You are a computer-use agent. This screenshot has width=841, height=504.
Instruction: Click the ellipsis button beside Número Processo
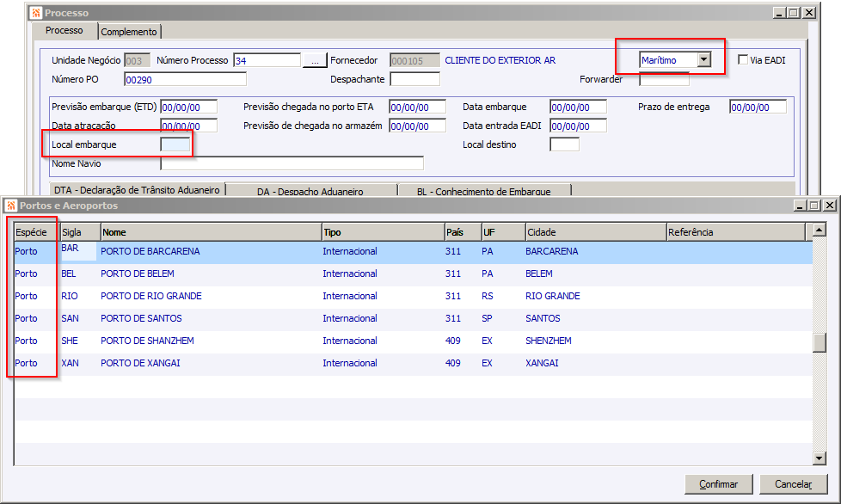coord(315,60)
